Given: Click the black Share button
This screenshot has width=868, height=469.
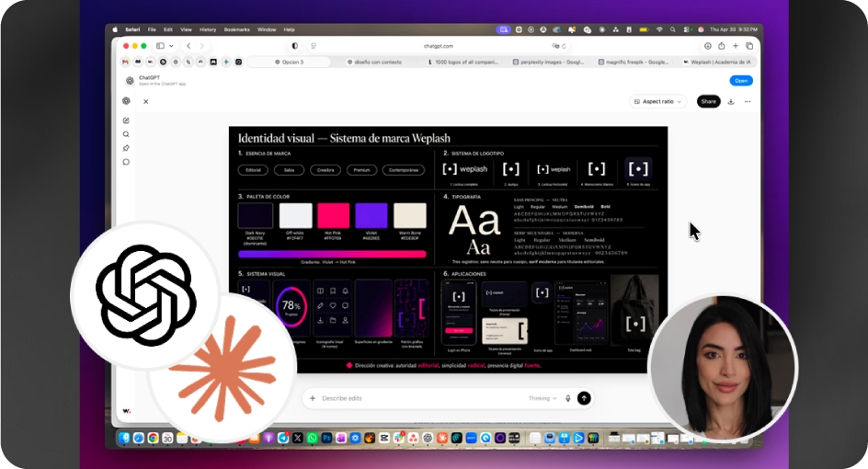Looking at the screenshot, I should (x=708, y=101).
